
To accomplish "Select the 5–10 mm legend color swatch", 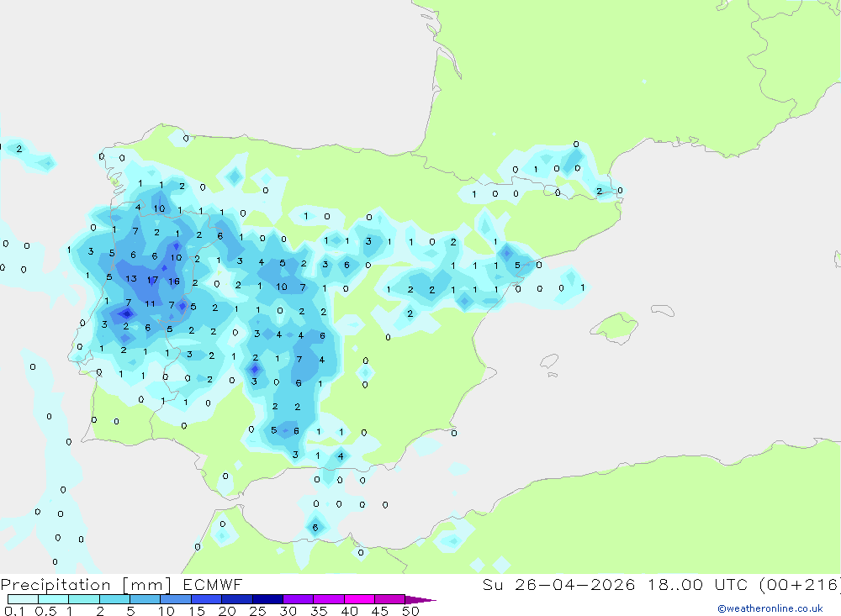I will tap(145, 599).
